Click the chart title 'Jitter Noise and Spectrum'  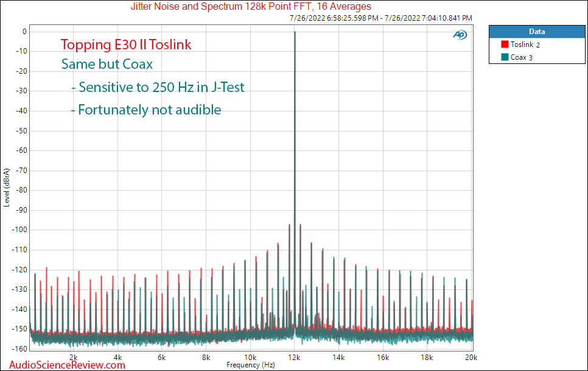(251, 6)
